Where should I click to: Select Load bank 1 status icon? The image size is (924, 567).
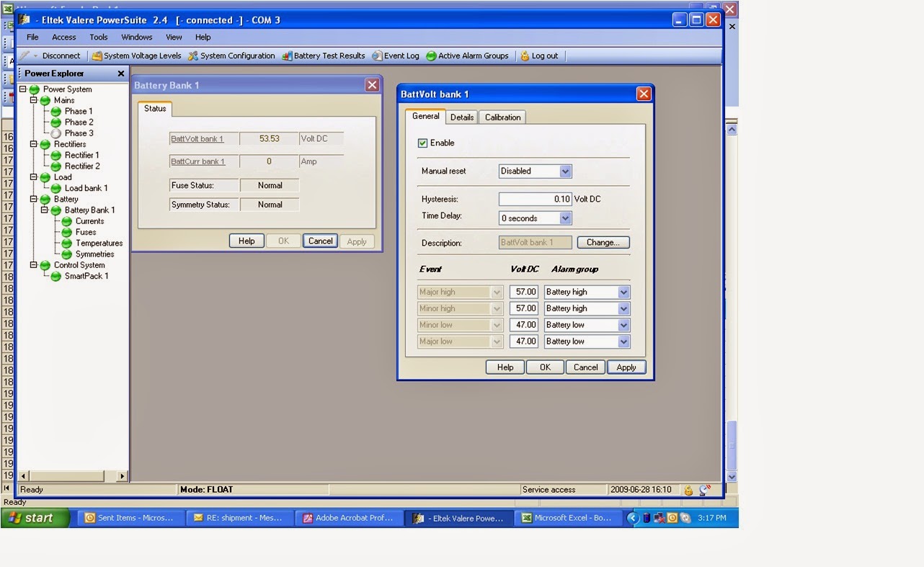coord(56,188)
